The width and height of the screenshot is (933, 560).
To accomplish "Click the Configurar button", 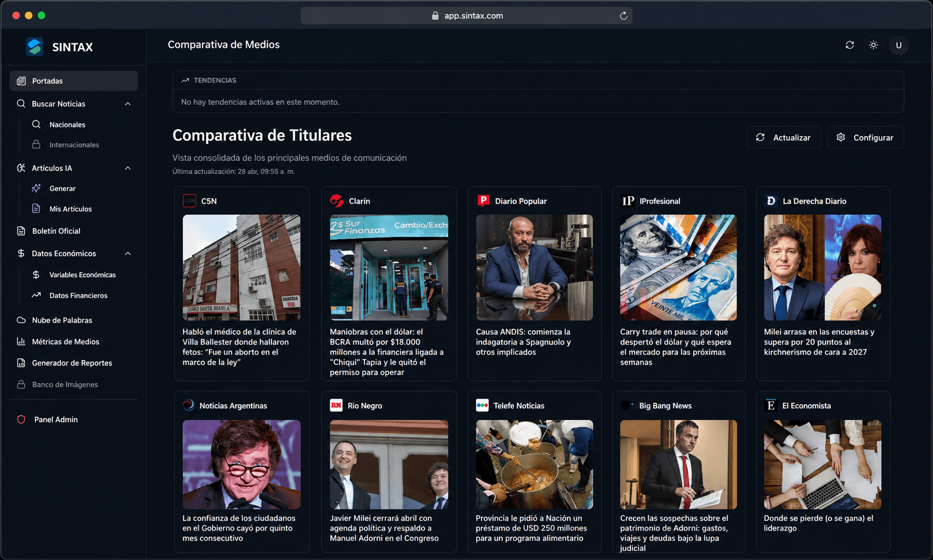I will 866,138.
